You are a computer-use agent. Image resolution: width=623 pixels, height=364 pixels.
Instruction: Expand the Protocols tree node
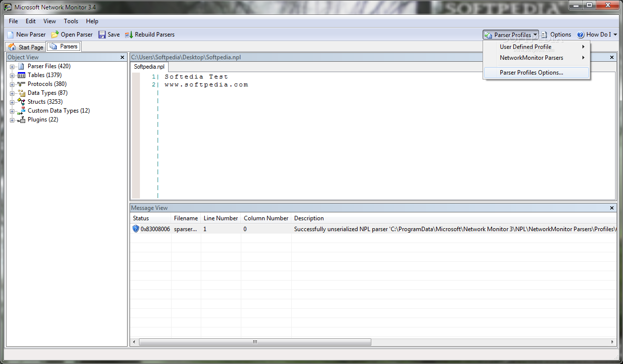12,84
